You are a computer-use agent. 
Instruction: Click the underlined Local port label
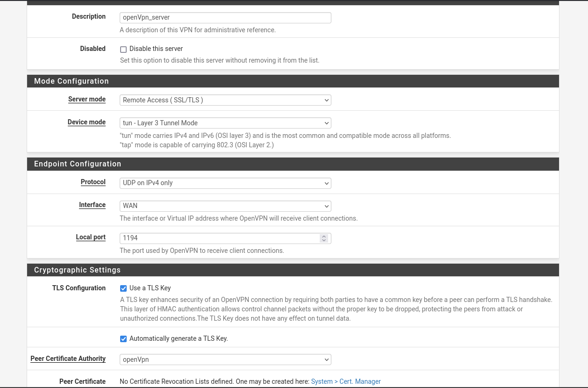pos(91,237)
